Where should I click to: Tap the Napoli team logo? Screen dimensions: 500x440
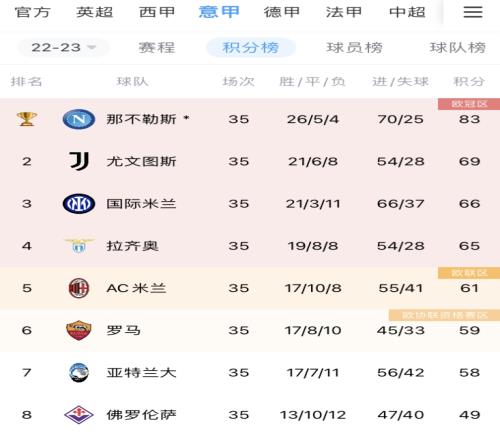[x=79, y=119]
